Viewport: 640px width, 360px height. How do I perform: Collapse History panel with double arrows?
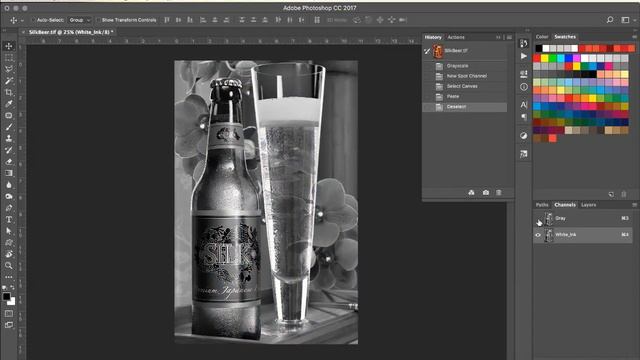pos(498,37)
